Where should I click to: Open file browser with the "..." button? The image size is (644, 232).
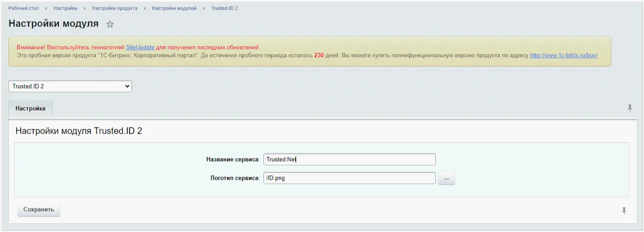[446, 178]
